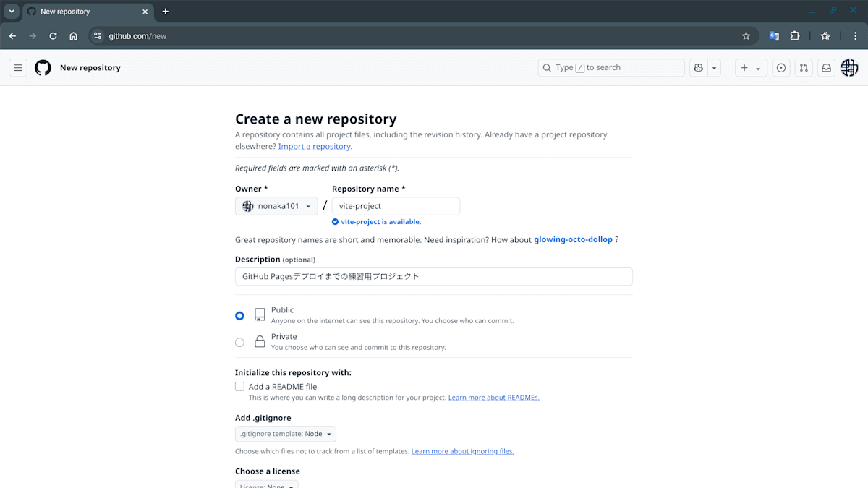Click the Add a README file label

(283, 387)
